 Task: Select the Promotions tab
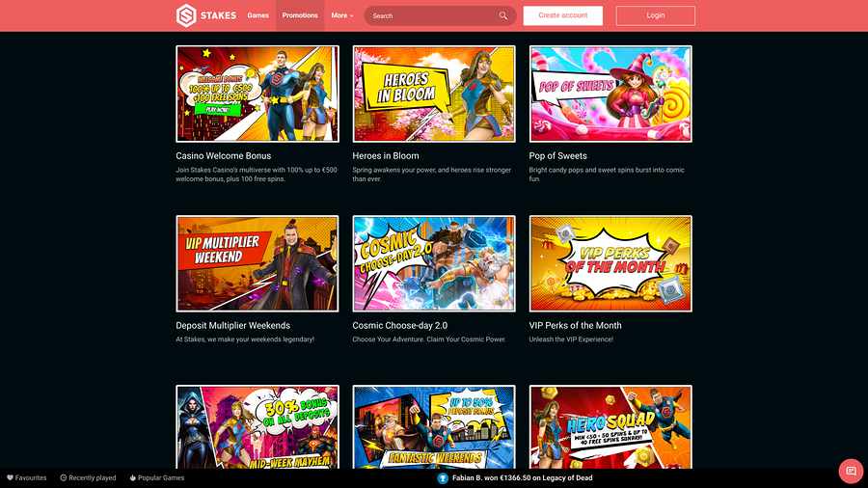(x=300, y=15)
